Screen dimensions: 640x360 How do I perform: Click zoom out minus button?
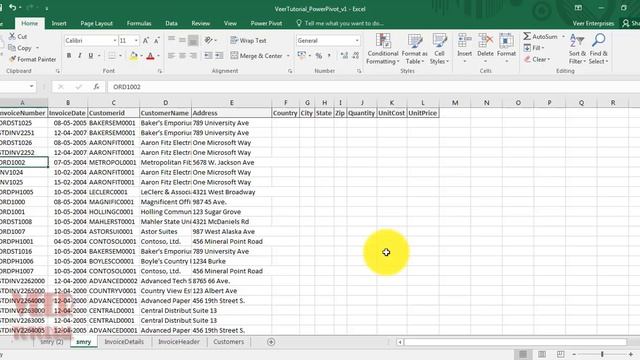click(574, 354)
